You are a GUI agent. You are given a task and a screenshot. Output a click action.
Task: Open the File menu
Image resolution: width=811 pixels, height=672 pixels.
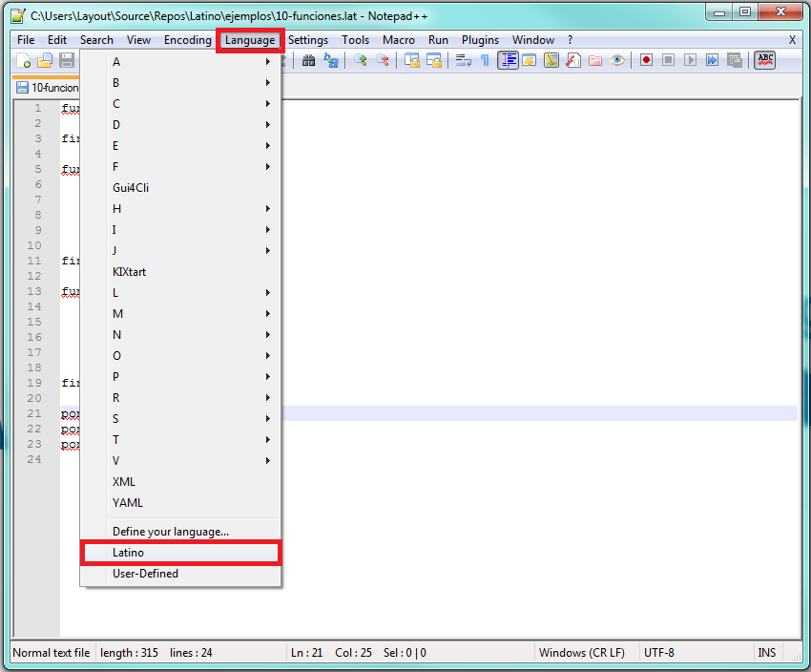click(x=26, y=40)
